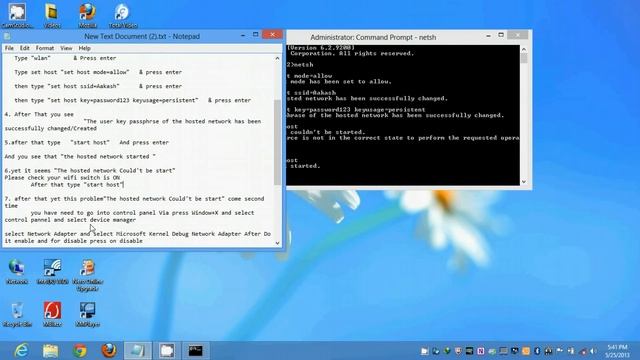Open Firefox from taskbar

coord(109,351)
